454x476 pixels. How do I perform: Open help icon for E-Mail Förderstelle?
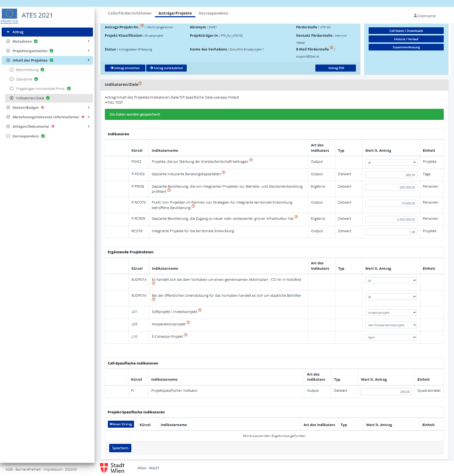[331, 48]
